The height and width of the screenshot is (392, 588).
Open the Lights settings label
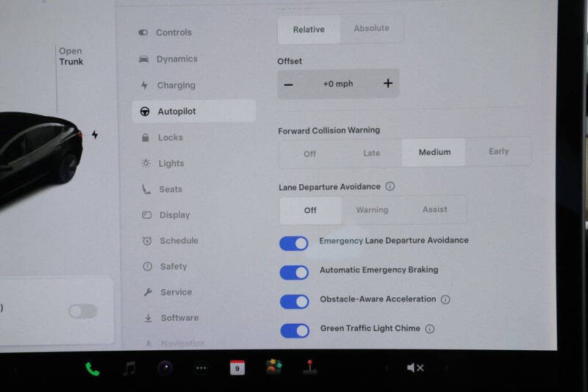171,163
